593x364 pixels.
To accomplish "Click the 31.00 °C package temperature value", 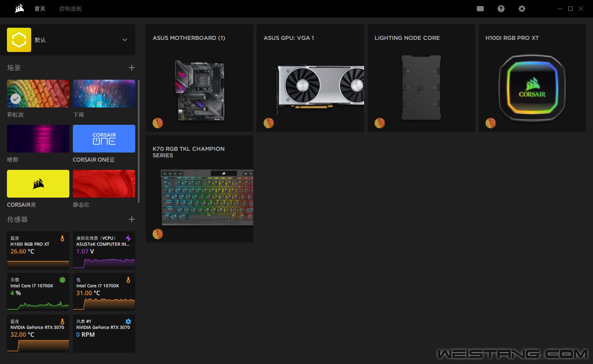I will pyautogui.click(x=88, y=293).
